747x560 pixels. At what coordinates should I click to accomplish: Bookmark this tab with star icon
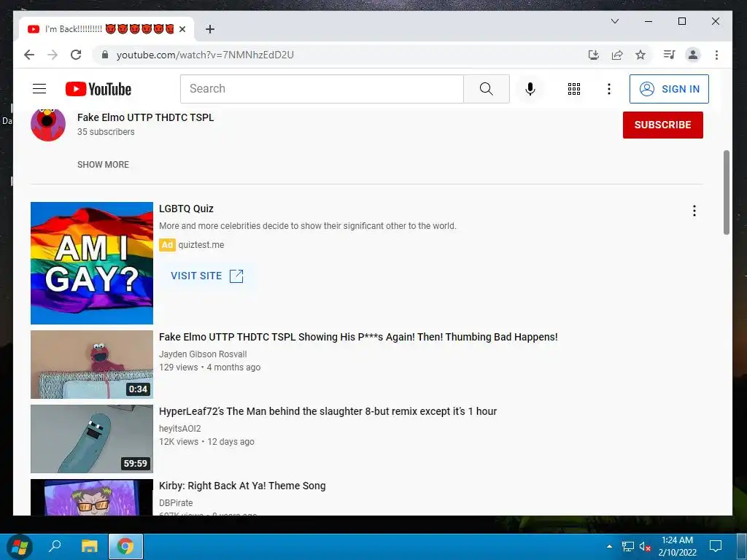coord(640,55)
